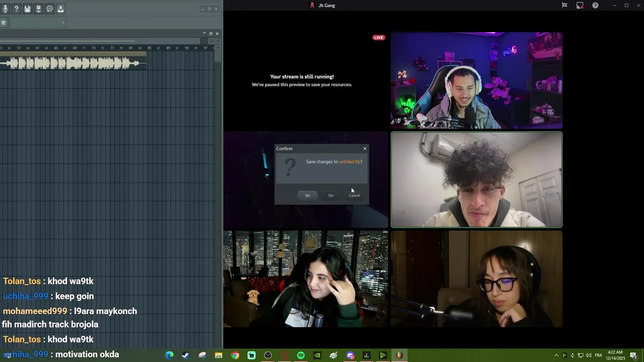The height and width of the screenshot is (362, 644).
Task: Click the Discord inbox flag icon
Action: click(x=565, y=6)
